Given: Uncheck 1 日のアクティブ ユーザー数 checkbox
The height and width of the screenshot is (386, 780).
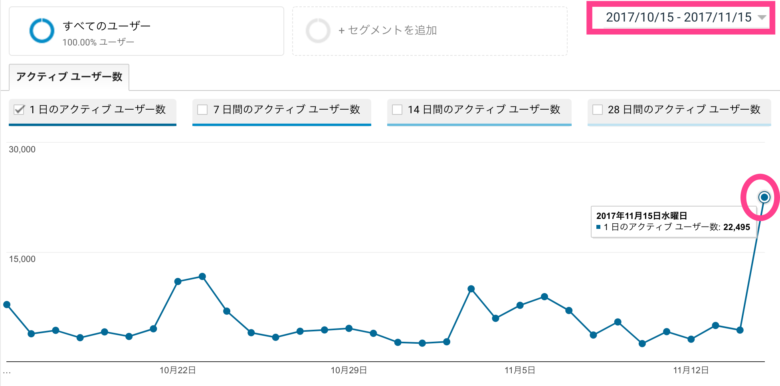Looking at the screenshot, I should tap(19, 110).
